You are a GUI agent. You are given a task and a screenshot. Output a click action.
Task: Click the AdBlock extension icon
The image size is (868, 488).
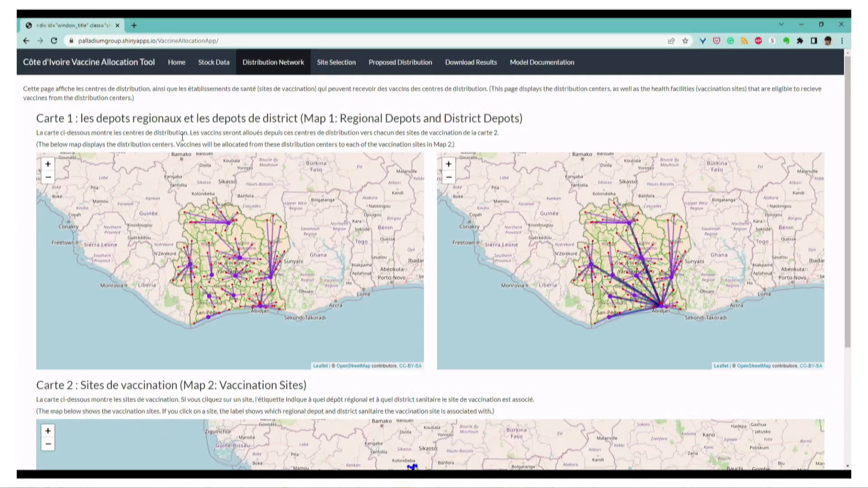pos(758,41)
